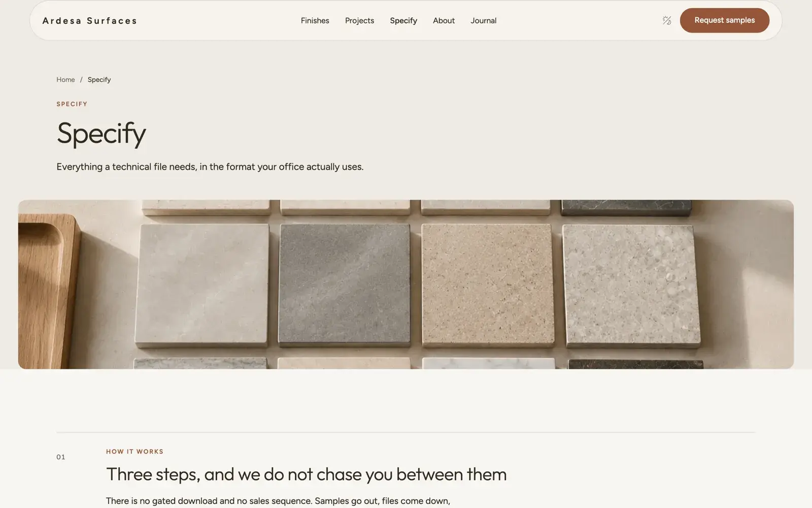Select Specify in the top navigation
Viewport: 812px width, 508px height.
click(403, 21)
